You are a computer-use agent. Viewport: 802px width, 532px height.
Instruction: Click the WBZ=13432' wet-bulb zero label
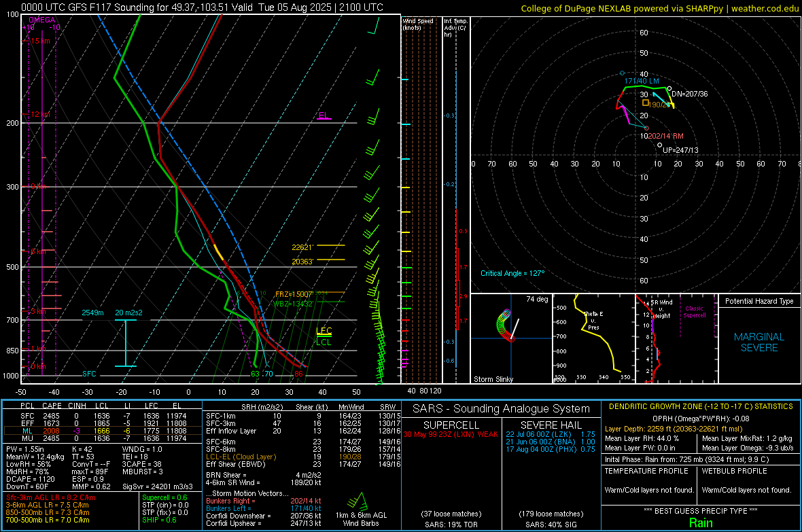click(293, 304)
